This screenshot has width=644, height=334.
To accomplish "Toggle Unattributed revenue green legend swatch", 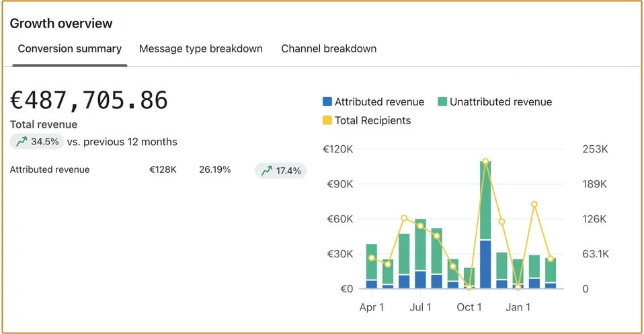I will pos(442,101).
